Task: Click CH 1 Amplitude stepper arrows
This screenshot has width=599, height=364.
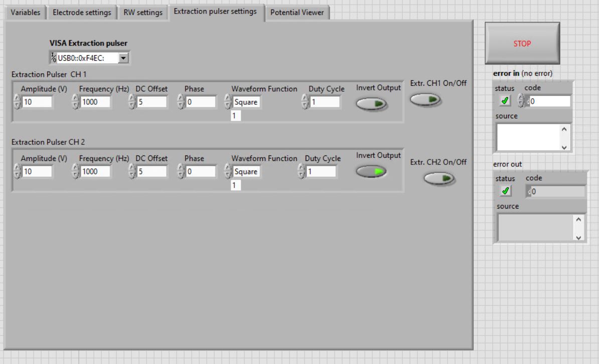Action: 17,102
